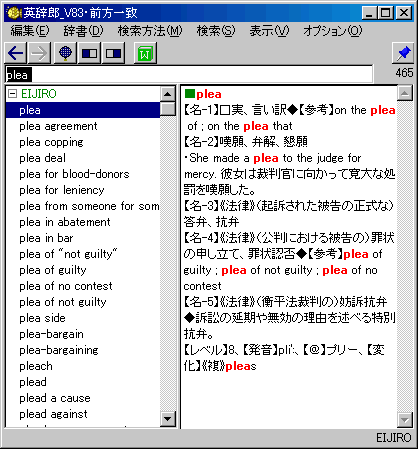Select 'plea in abatement' entry
This screenshot has height=449, width=418.
(x=65, y=222)
